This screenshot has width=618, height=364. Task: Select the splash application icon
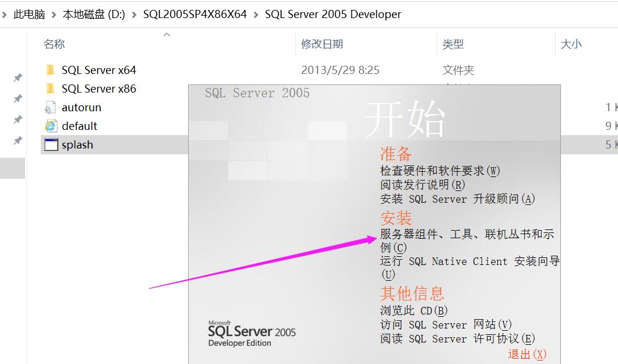pos(51,144)
